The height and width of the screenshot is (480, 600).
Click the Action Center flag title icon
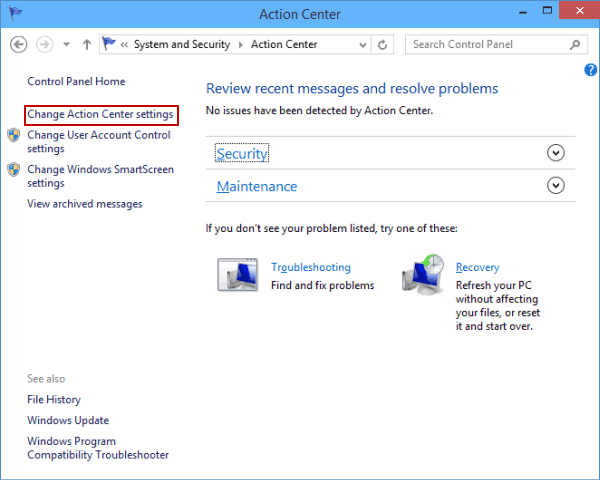pos(15,13)
